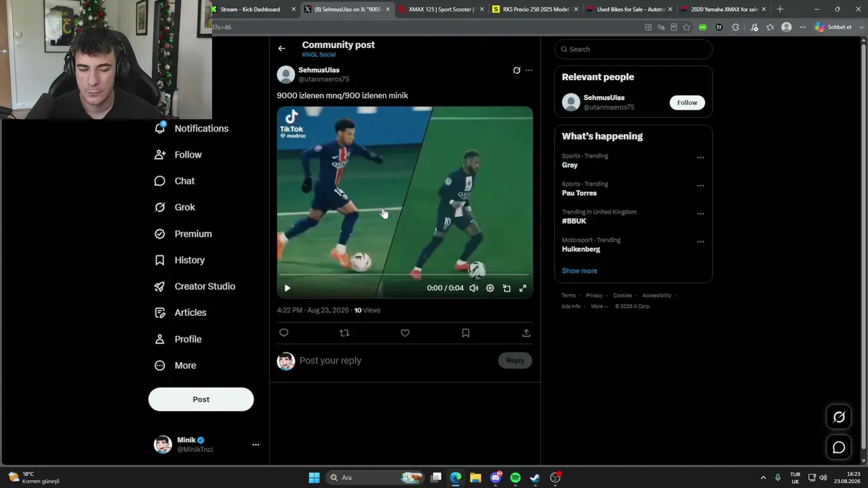
Task: Share the post via share icon
Action: [526, 333]
